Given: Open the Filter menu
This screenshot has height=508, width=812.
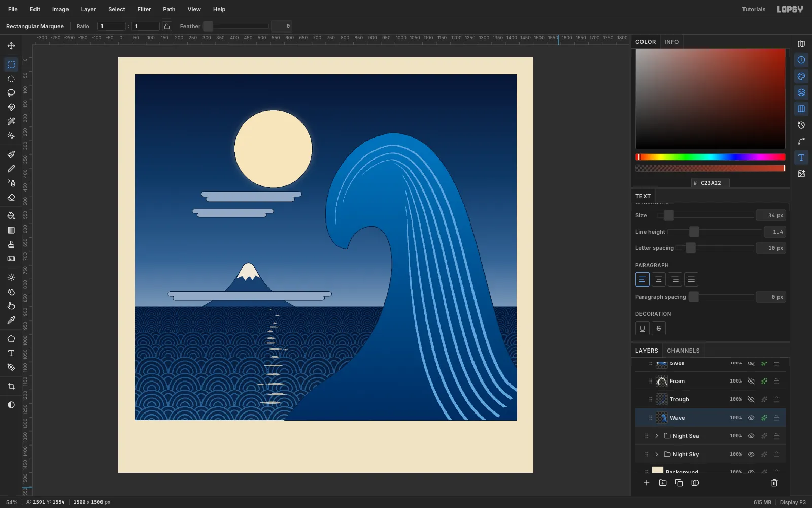Looking at the screenshot, I should (x=144, y=9).
